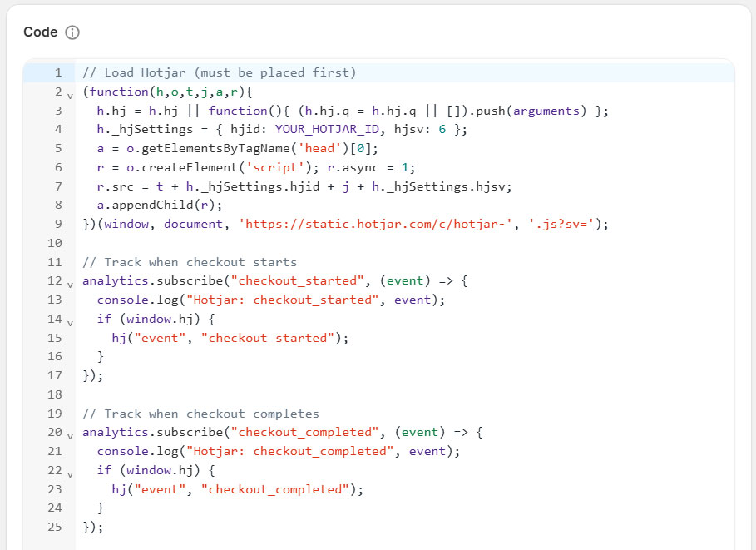This screenshot has width=756, height=550.
Task: Click the Code section heading
Action: pos(41,32)
